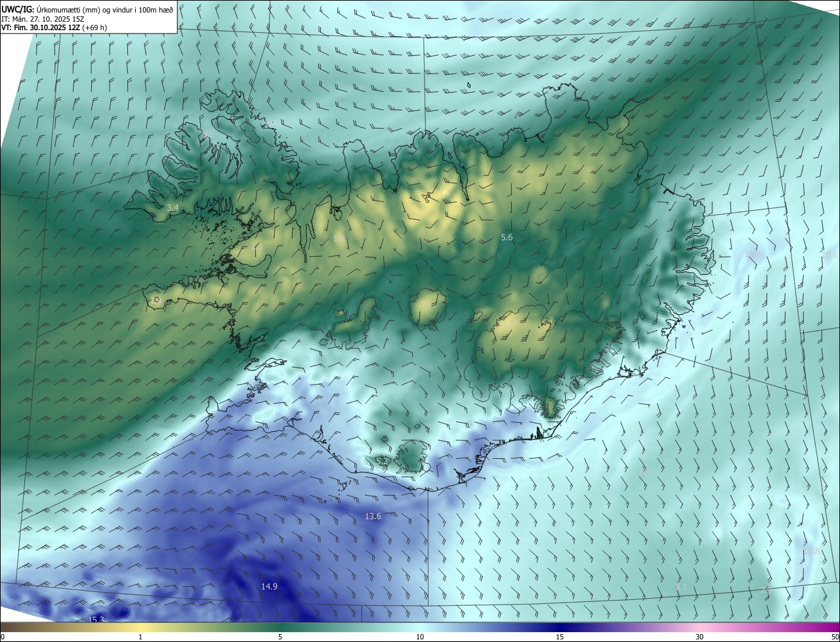Click the 5.6 value label in north-central Iceland

click(507, 238)
